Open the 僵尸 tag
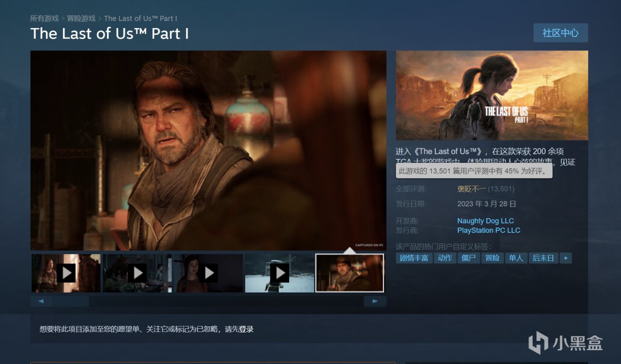Image resolution: width=621 pixels, height=364 pixels. tap(468, 258)
